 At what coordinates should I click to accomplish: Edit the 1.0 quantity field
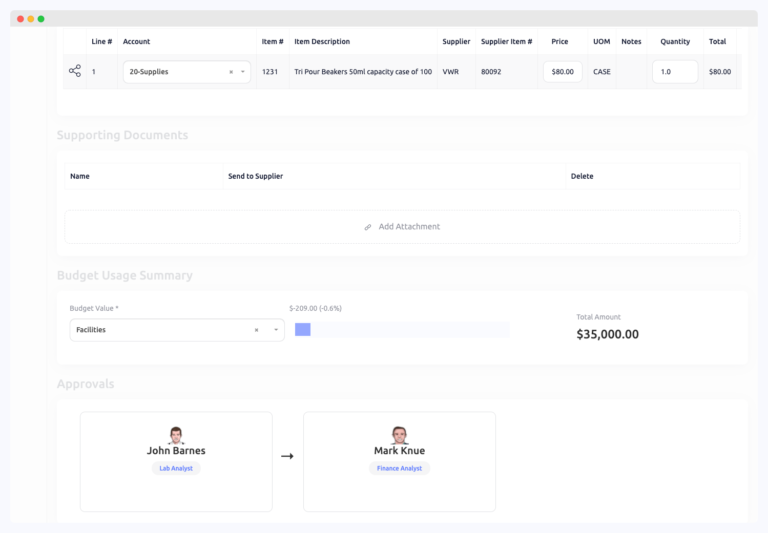click(x=674, y=72)
